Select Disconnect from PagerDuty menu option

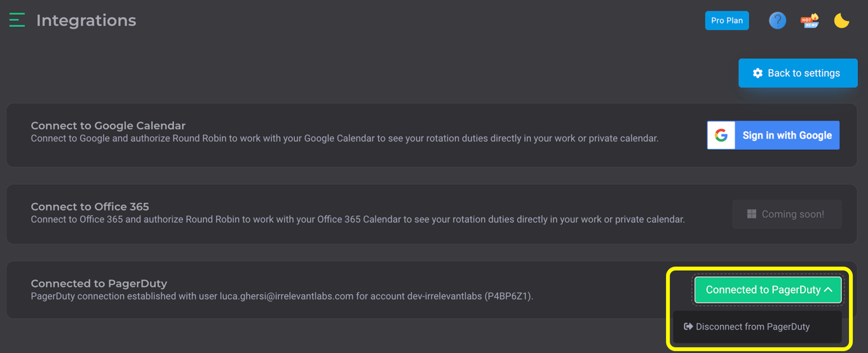click(x=752, y=327)
